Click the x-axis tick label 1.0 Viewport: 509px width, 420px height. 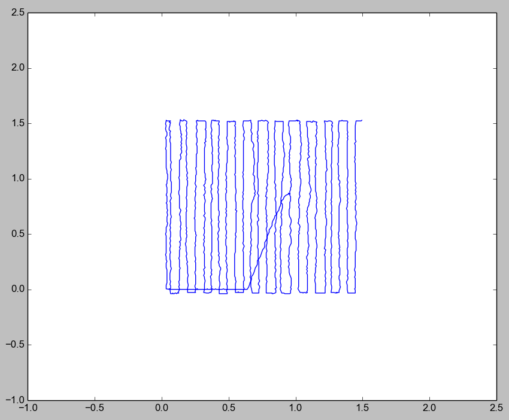(296, 407)
